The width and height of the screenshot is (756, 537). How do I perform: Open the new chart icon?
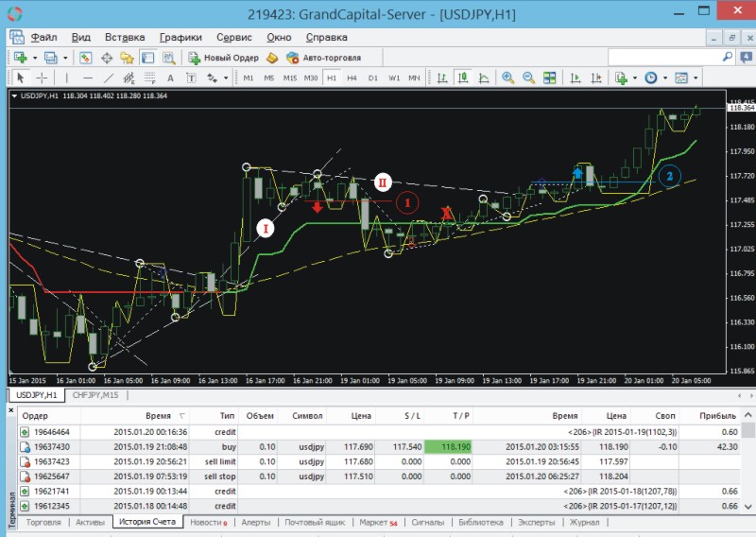click(x=20, y=58)
